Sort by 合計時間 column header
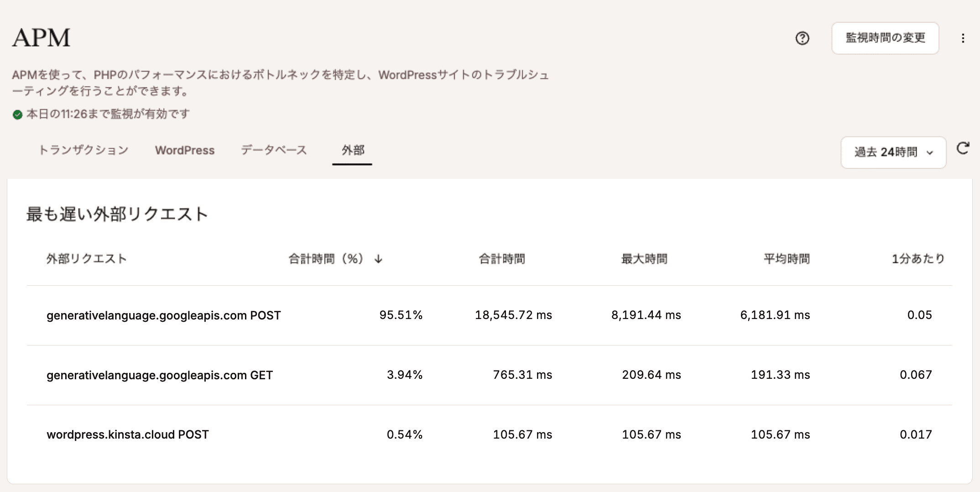This screenshot has width=980, height=492. 502,259
